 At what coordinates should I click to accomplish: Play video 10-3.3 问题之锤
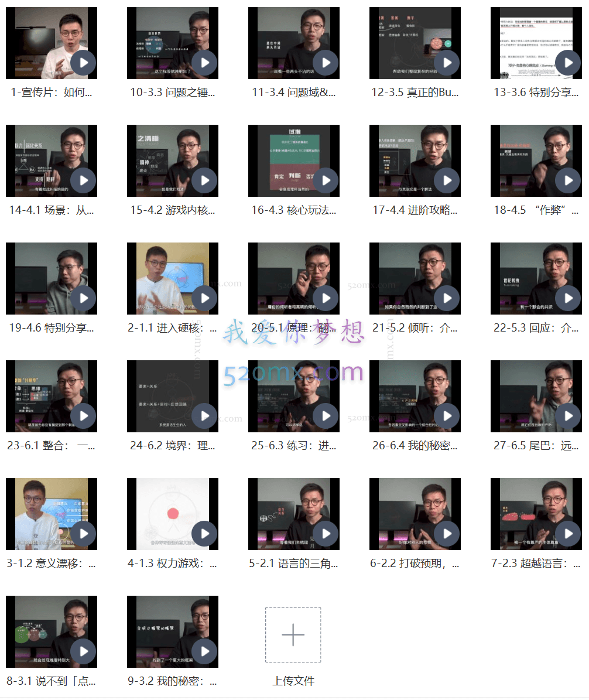[x=204, y=63]
